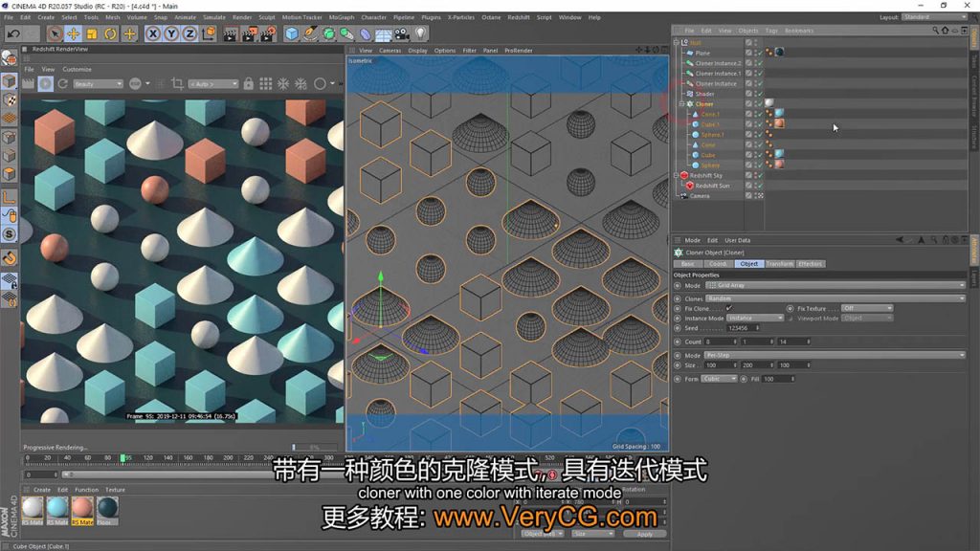Click the coordinate system icon
Viewport: 980px width, 551px height.
coord(209,33)
